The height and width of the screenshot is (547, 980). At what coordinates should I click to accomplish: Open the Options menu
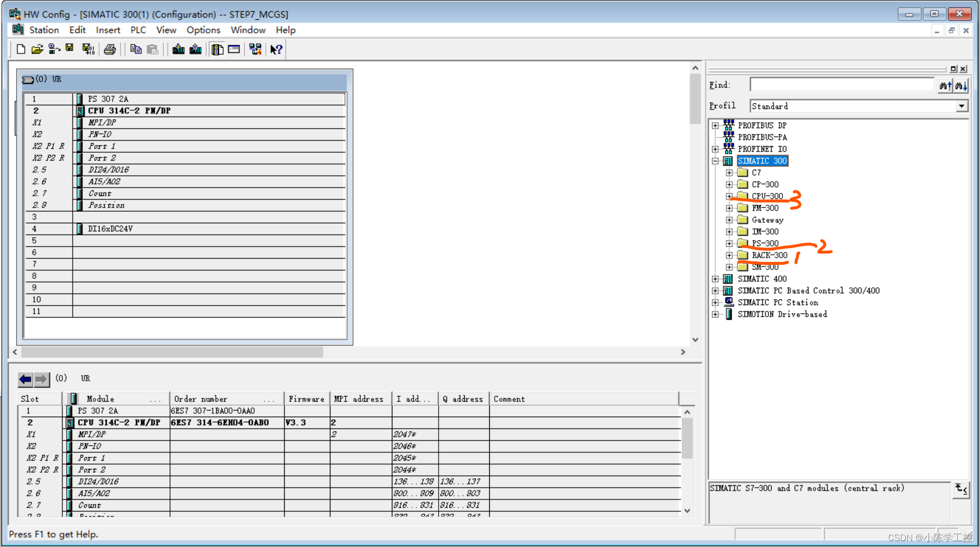[x=203, y=30]
